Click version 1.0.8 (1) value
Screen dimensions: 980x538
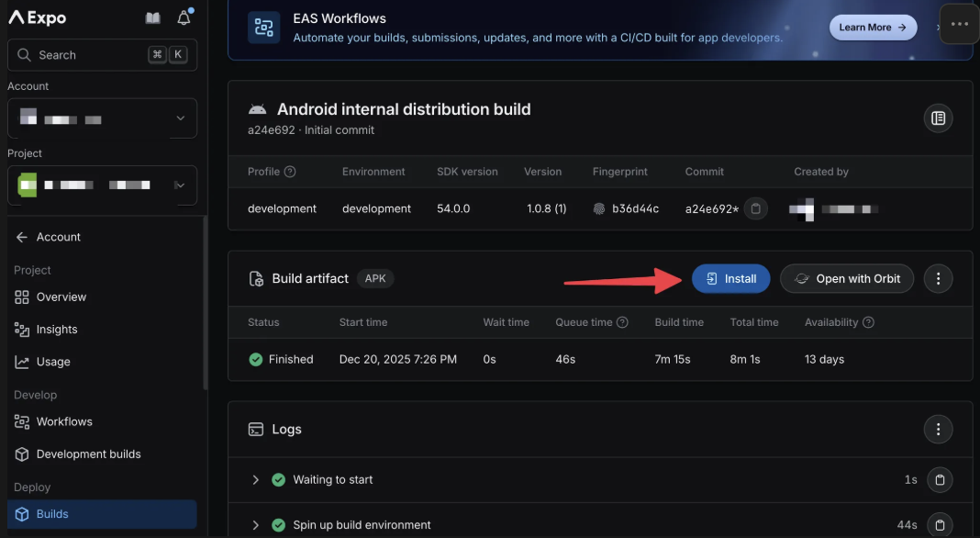pyautogui.click(x=546, y=209)
